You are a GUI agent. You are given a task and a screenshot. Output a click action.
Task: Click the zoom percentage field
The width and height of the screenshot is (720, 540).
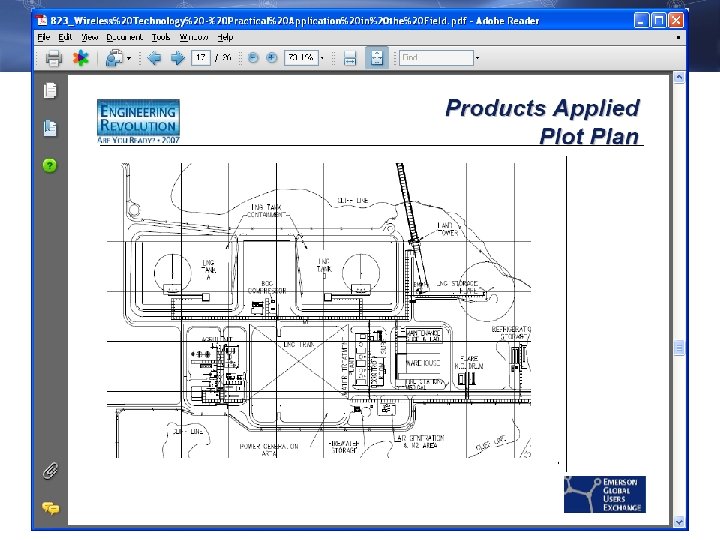click(301, 58)
